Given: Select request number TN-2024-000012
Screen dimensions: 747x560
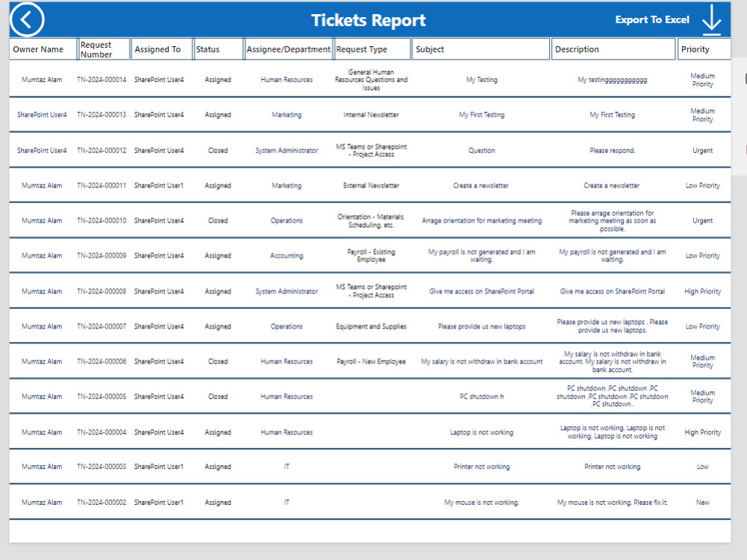Looking at the screenshot, I should tap(102, 151).
